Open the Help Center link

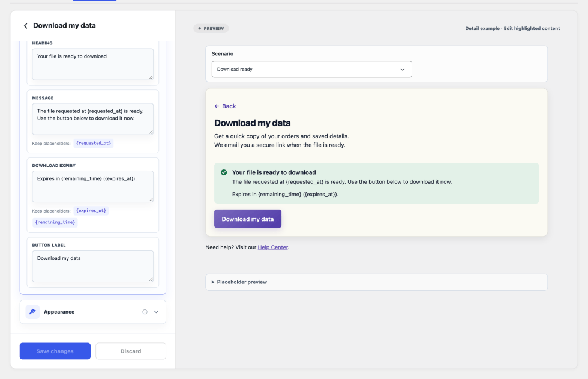point(272,247)
